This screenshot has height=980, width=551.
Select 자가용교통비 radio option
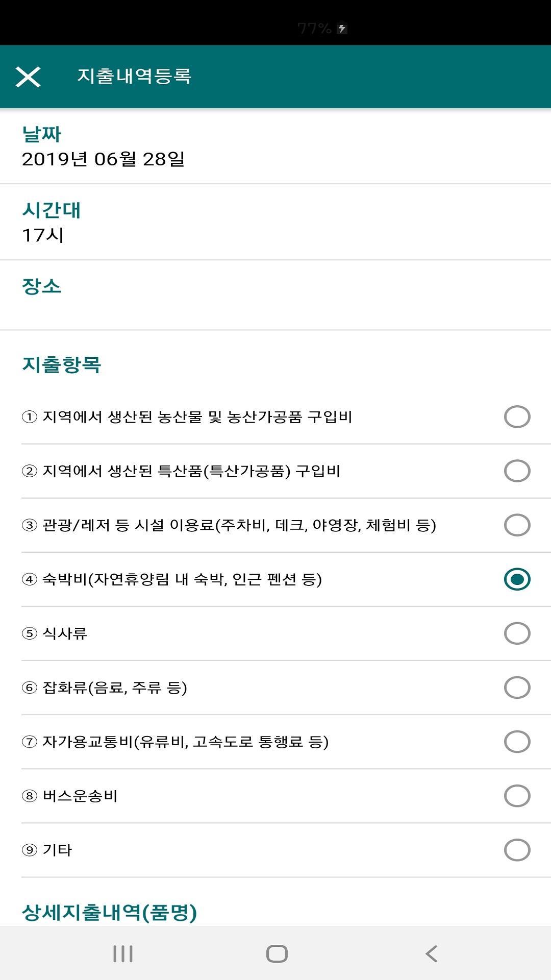pyautogui.click(x=517, y=742)
